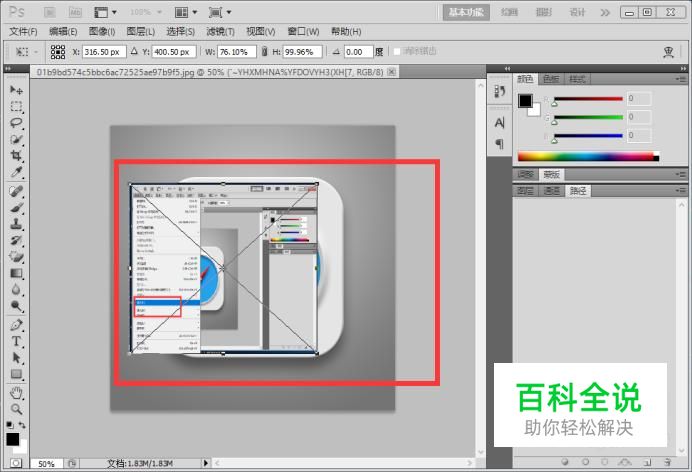The image size is (692, 472).
Task: Click the create new path icon
Action: (647, 462)
